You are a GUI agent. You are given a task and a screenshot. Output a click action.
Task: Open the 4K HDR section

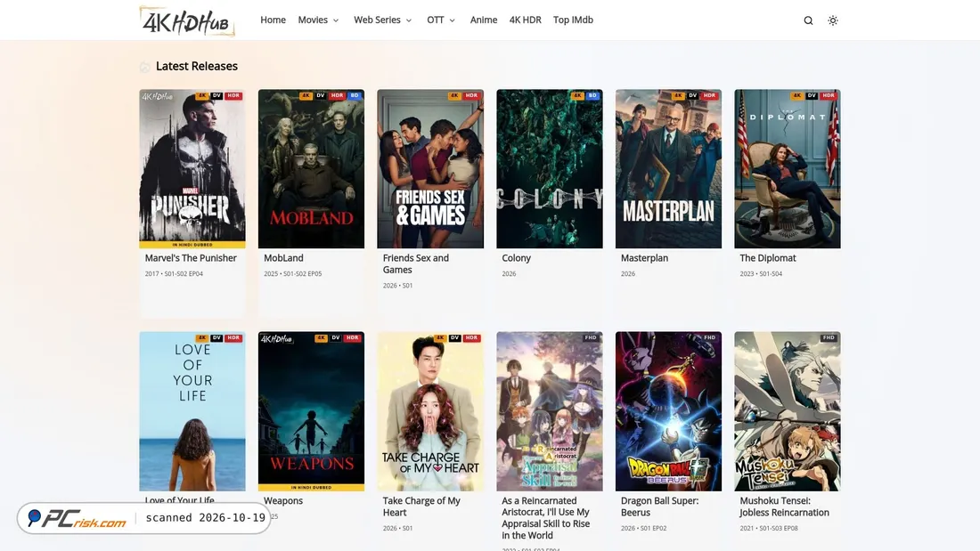tap(525, 20)
